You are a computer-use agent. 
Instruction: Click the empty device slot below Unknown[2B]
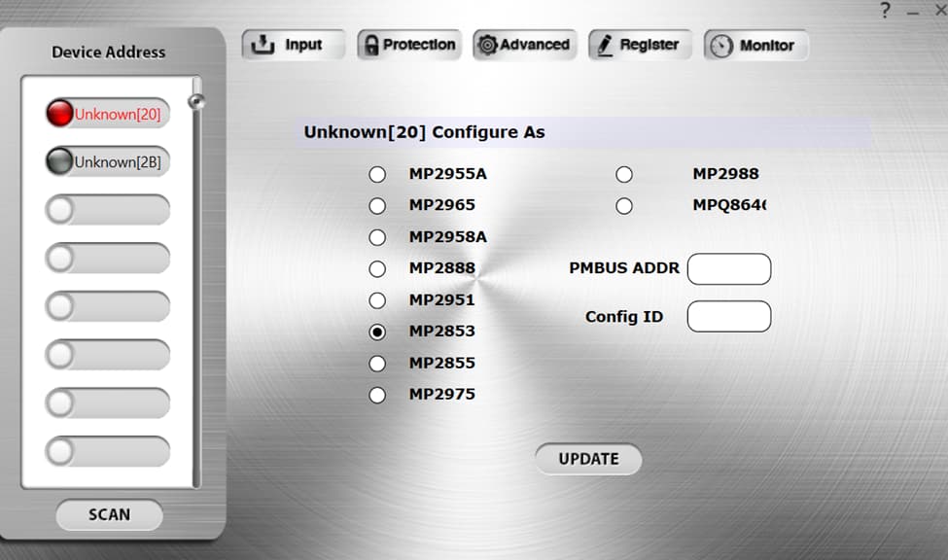coord(108,210)
